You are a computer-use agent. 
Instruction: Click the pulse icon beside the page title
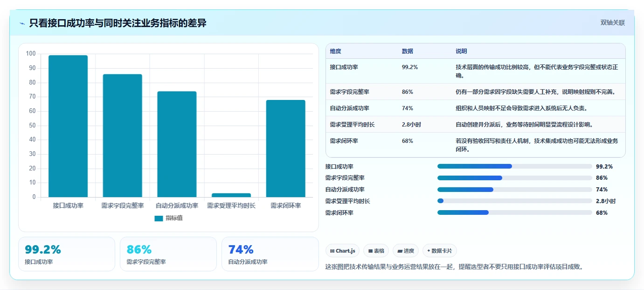click(x=22, y=23)
